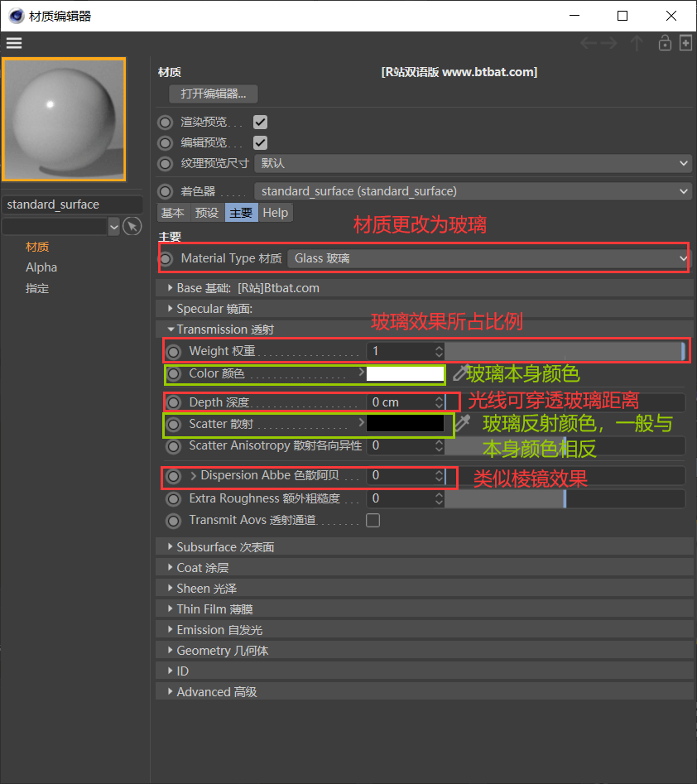Screen dimensions: 697x784
Task: Enable the Transmit Aovs 透射通道 checkbox
Action: [x=373, y=521]
